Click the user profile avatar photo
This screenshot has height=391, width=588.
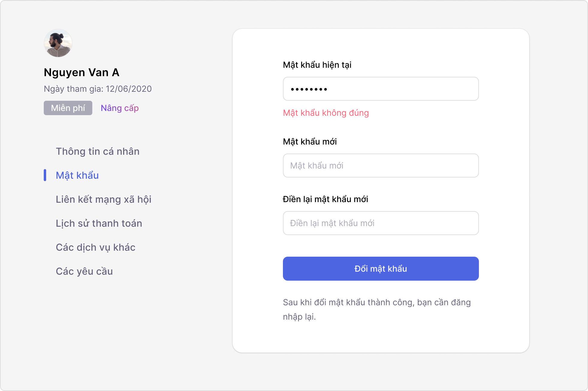[x=58, y=43]
